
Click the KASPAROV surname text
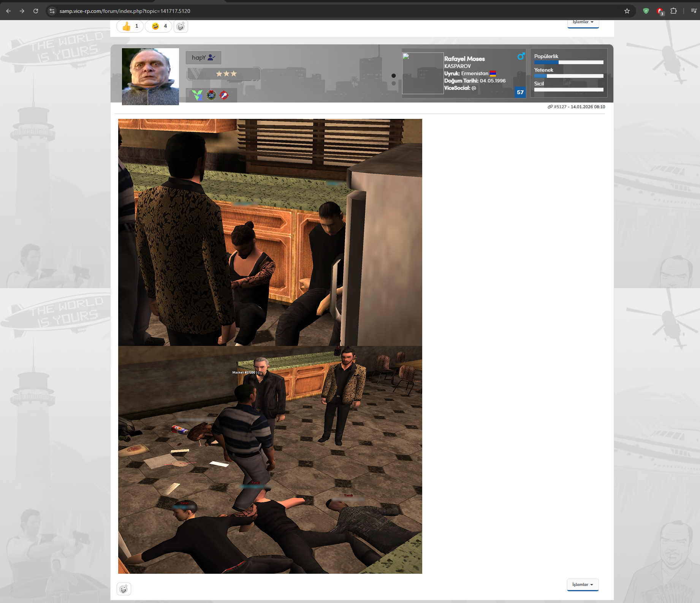pyautogui.click(x=458, y=66)
